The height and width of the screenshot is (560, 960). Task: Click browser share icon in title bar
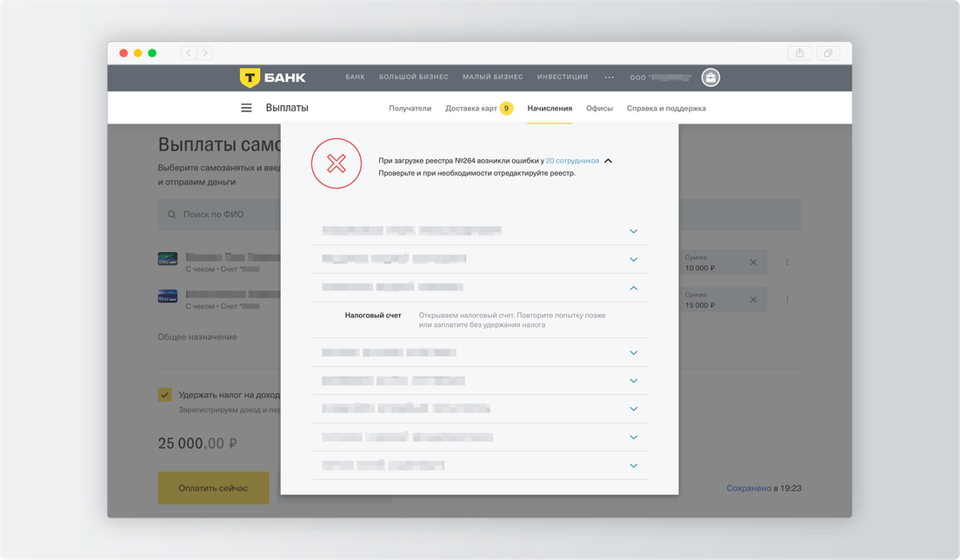click(x=799, y=53)
